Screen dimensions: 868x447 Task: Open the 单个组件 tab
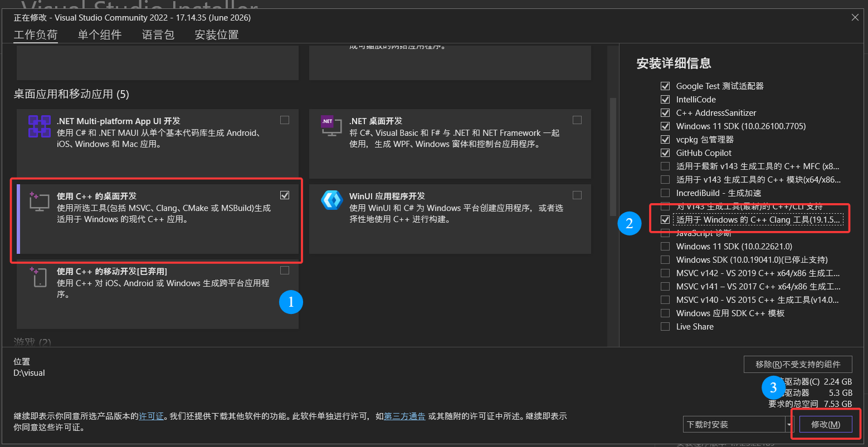click(100, 35)
